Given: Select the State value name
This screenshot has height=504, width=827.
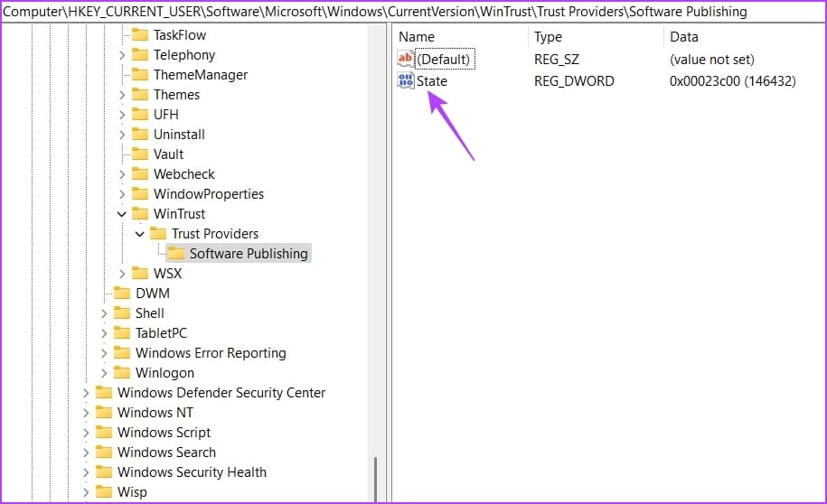Looking at the screenshot, I should [x=432, y=81].
